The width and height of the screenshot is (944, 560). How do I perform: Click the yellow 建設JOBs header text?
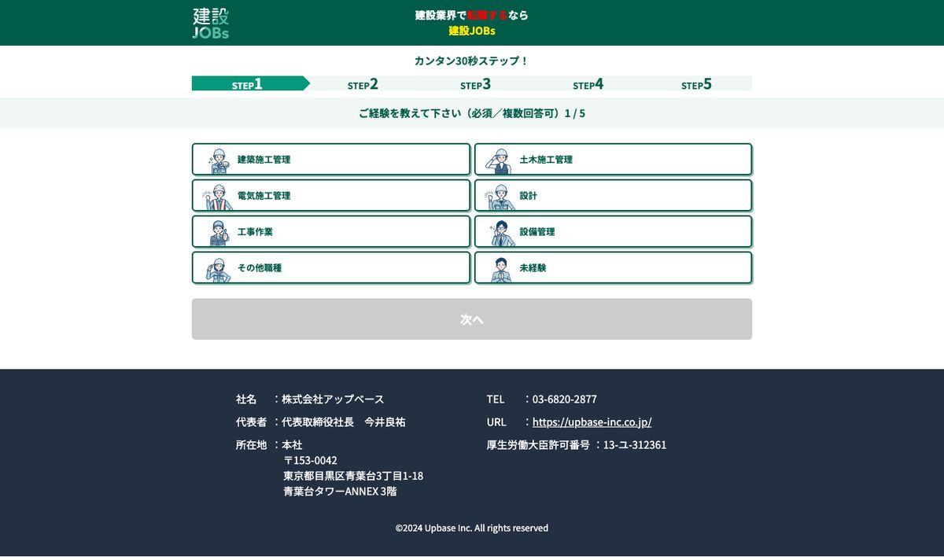click(x=472, y=31)
